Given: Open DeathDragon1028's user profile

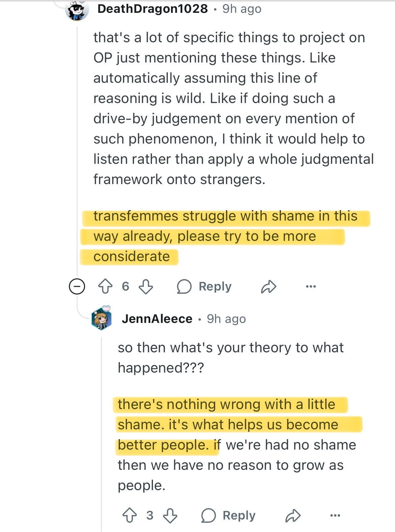Looking at the screenshot, I should pos(153,9).
